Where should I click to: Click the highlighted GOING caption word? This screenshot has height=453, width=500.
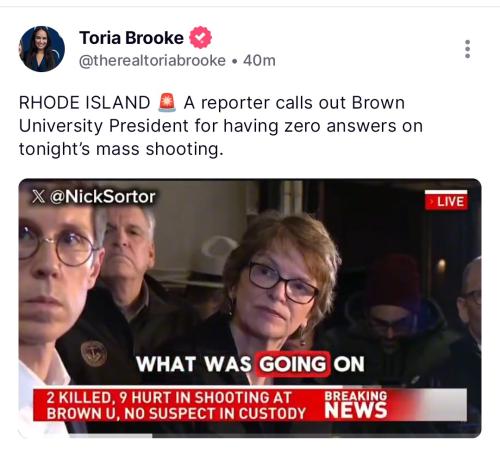(293, 364)
